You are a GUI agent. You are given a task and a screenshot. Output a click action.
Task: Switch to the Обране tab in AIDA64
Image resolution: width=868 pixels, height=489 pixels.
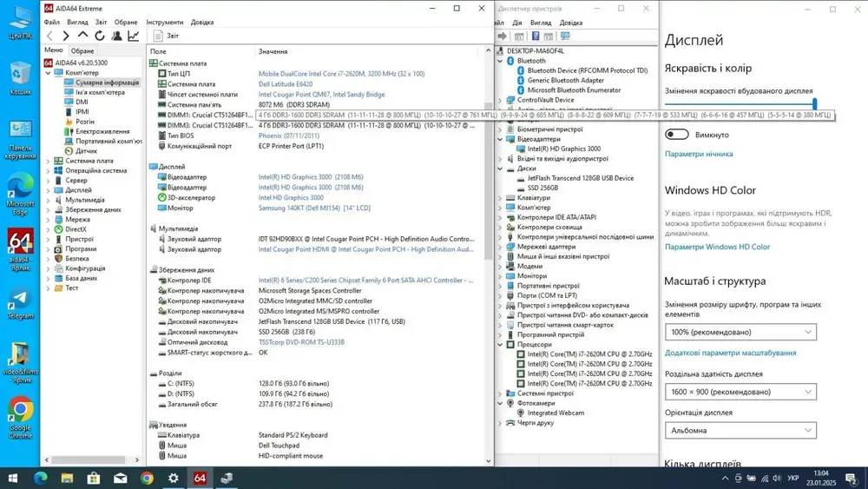[x=82, y=51]
